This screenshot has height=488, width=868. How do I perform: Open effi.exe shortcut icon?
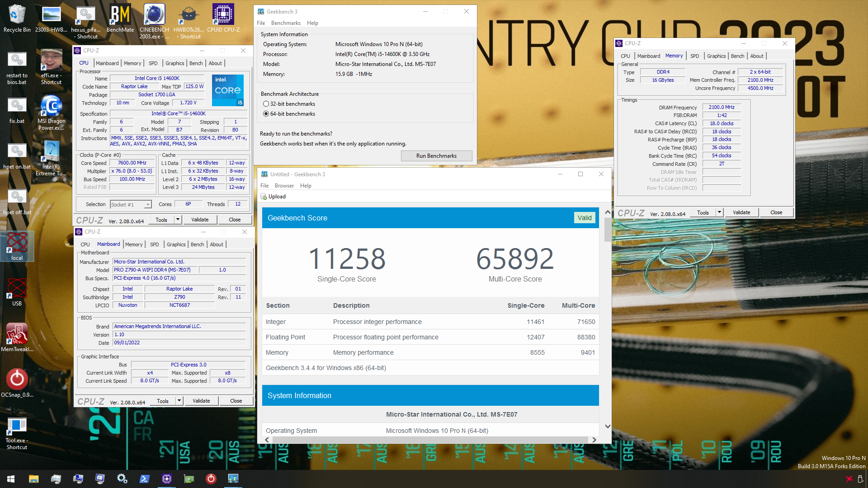point(51,67)
